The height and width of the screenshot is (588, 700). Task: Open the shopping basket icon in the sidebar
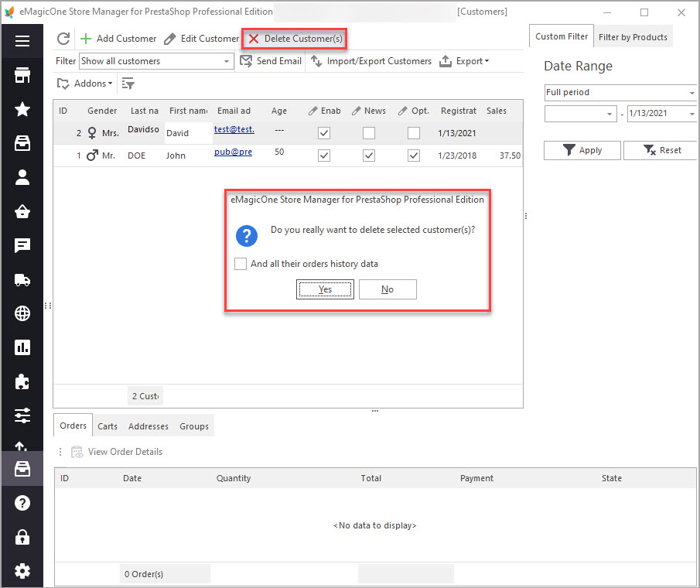click(x=22, y=211)
